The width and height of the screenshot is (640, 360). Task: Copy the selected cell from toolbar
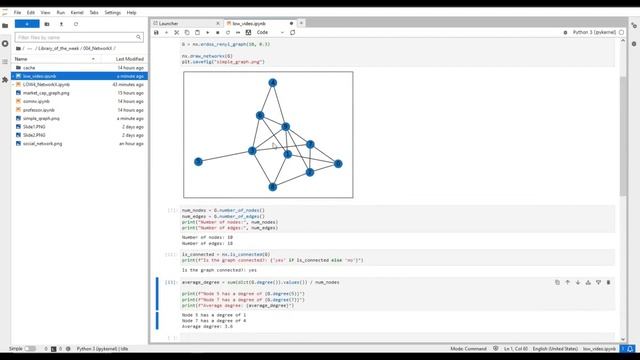187,32
